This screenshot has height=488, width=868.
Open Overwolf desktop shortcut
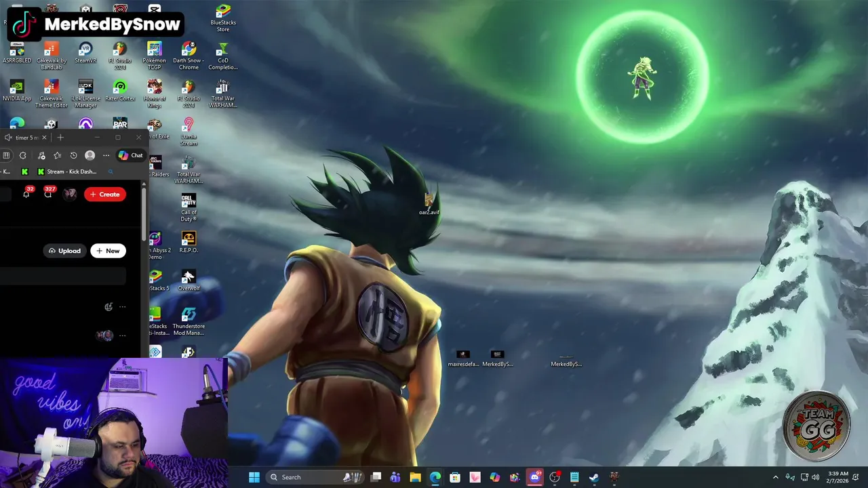pos(189,280)
